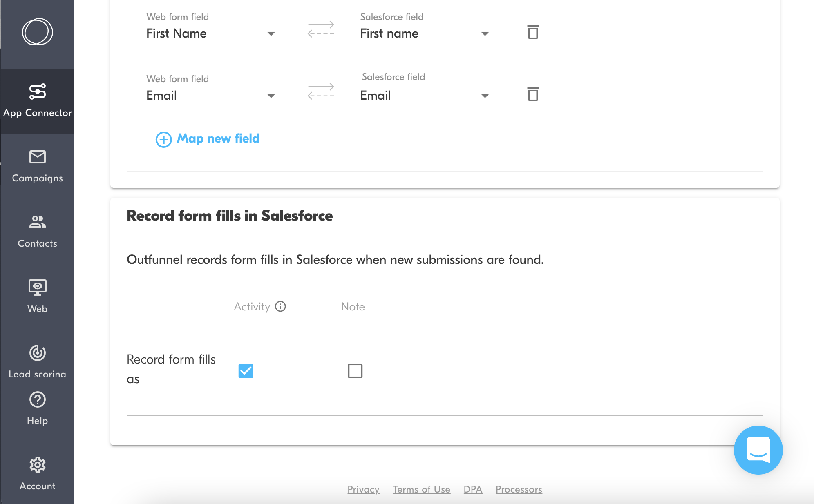Click the Outfunnel logo icon
814x504 pixels.
coord(37,31)
